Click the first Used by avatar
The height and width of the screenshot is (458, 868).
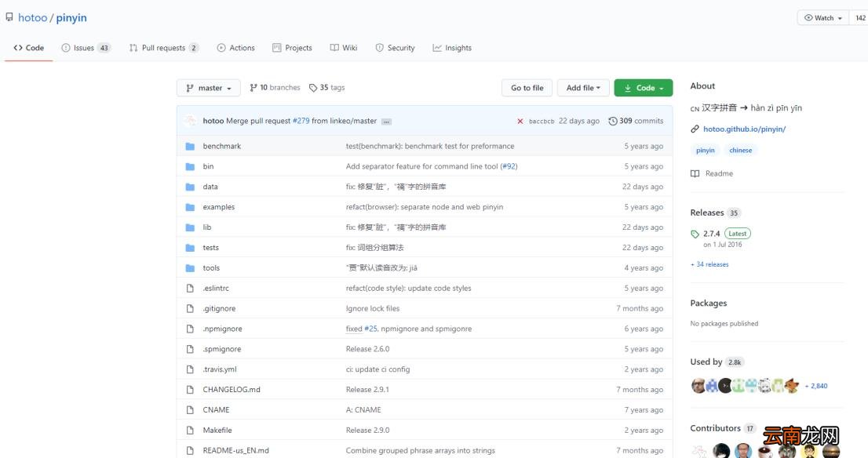point(698,386)
